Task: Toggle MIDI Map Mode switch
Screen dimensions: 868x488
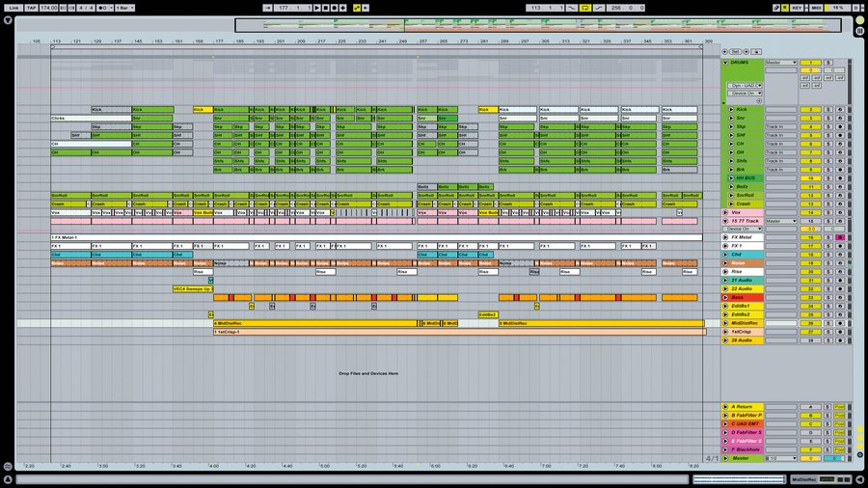Action: click(816, 7)
